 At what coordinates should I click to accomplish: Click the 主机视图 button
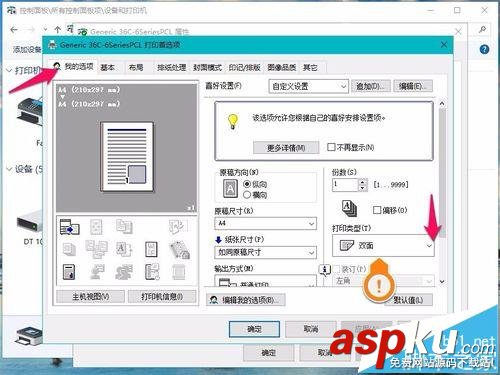click(x=91, y=296)
